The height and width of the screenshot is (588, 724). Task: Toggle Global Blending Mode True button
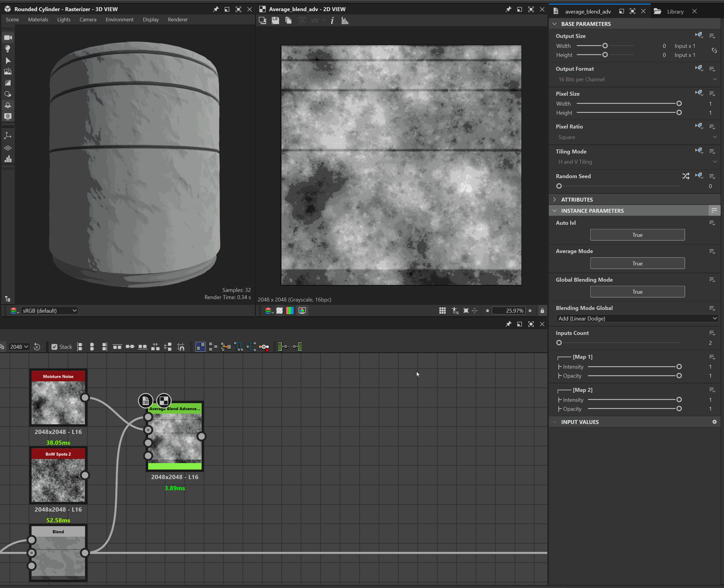click(x=637, y=292)
